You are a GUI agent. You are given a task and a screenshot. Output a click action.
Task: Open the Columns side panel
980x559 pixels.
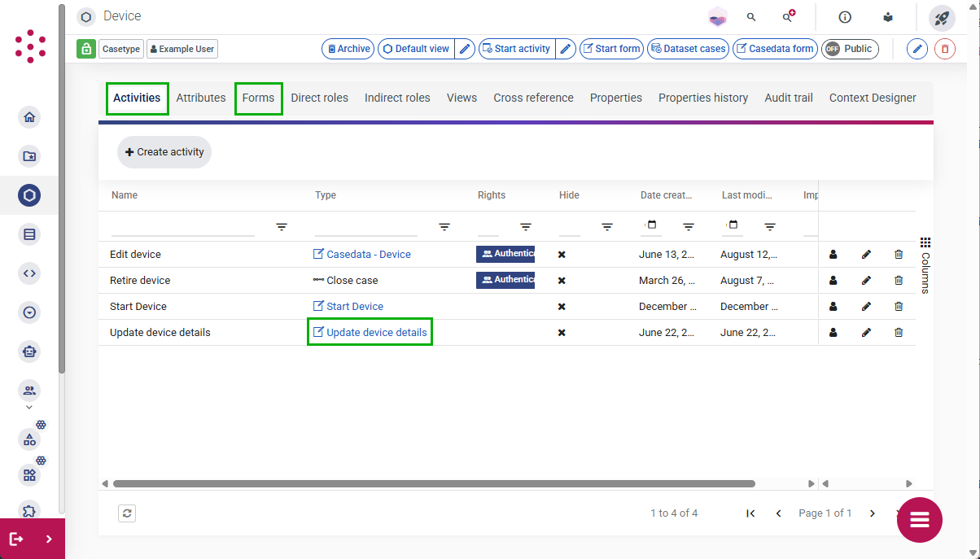point(925,265)
